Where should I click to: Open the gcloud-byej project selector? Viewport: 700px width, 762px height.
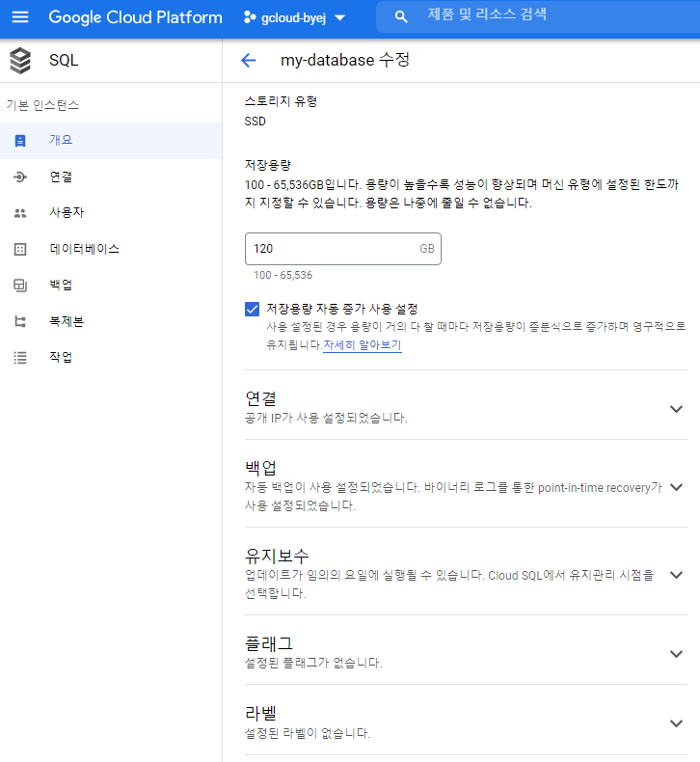click(x=294, y=18)
